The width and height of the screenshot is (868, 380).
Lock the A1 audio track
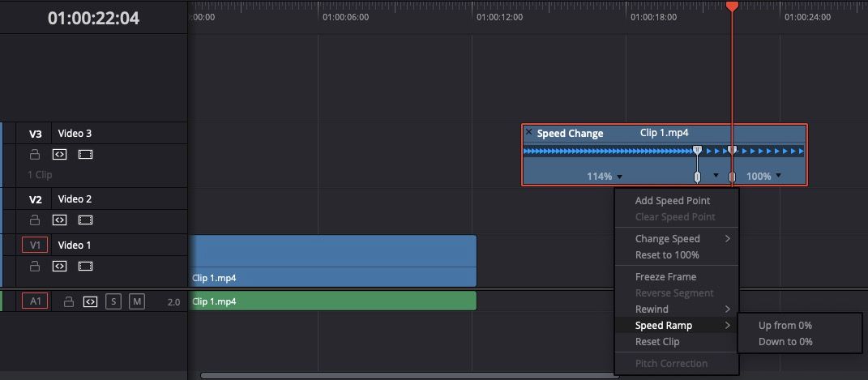[x=69, y=301]
